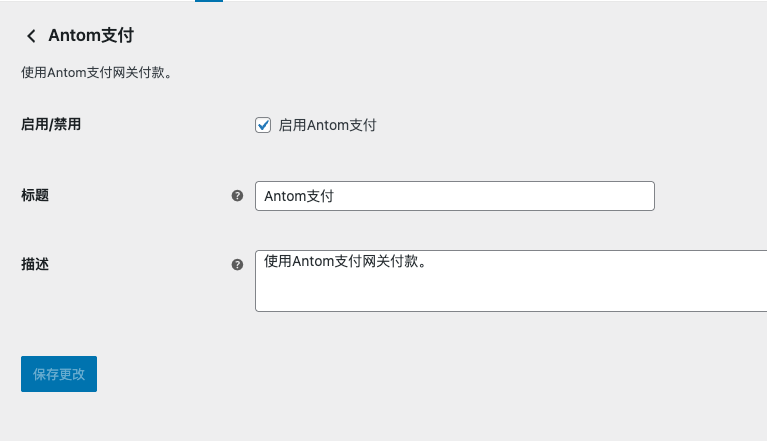Click the 启用Antom支付 checkbox label text

[x=327, y=125]
